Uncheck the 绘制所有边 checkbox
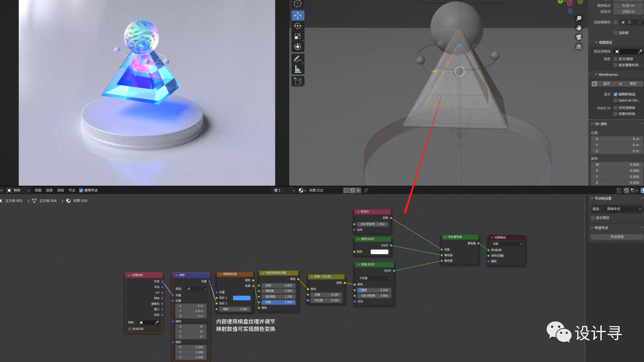The width and height of the screenshot is (644, 362). [x=615, y=94]
